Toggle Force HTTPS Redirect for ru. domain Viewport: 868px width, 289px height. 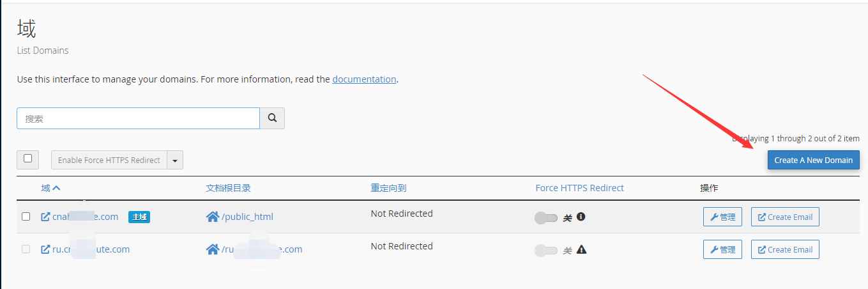click(x=546, y=251)
